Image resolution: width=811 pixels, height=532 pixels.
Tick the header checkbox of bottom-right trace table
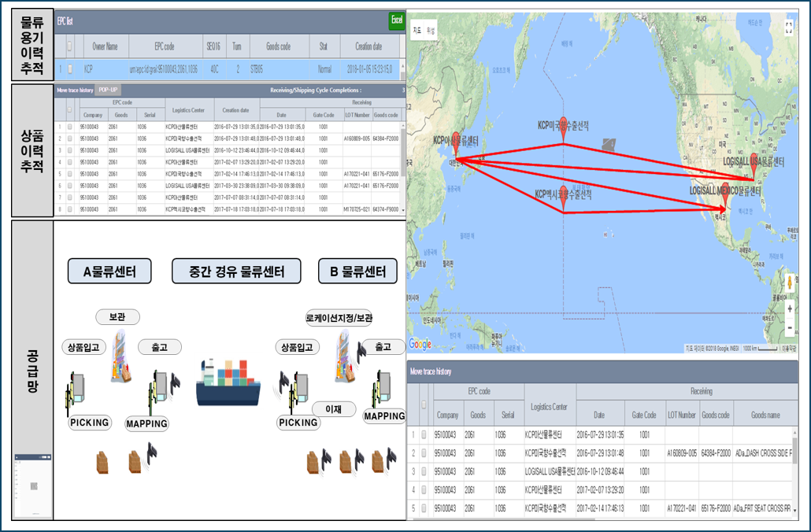[424, 405]
